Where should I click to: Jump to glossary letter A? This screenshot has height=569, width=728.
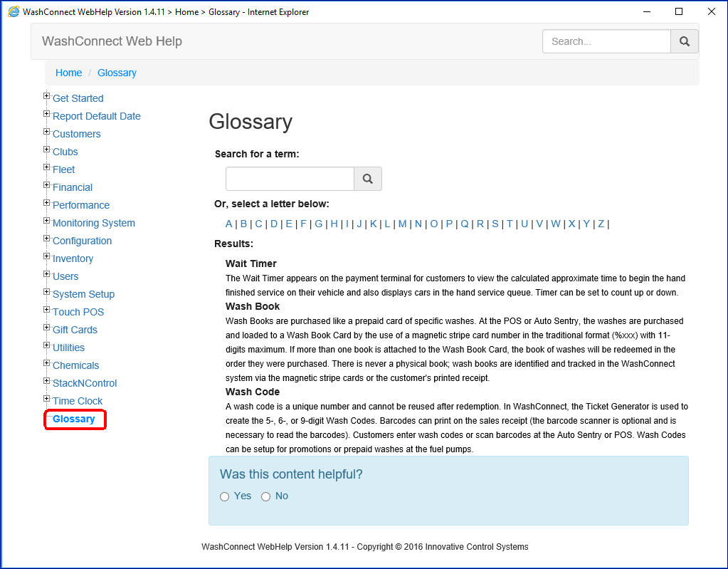[x=229, y=224]
